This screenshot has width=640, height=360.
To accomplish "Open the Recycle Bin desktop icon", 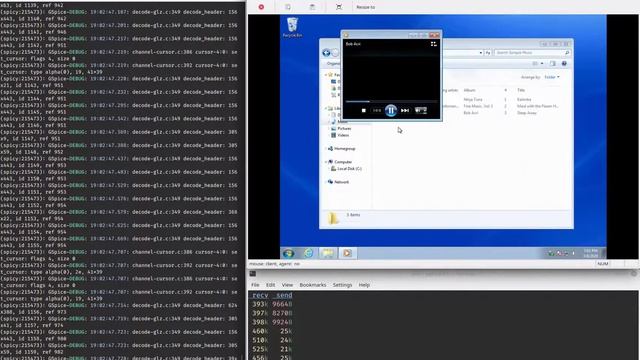I will click(x=292, y=27).
